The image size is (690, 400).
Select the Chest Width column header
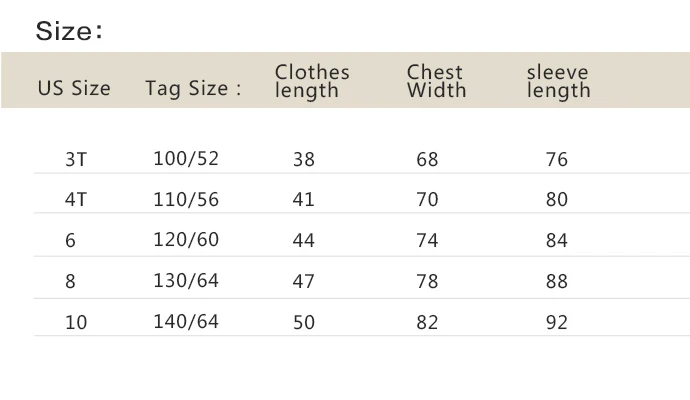point(436,81)
